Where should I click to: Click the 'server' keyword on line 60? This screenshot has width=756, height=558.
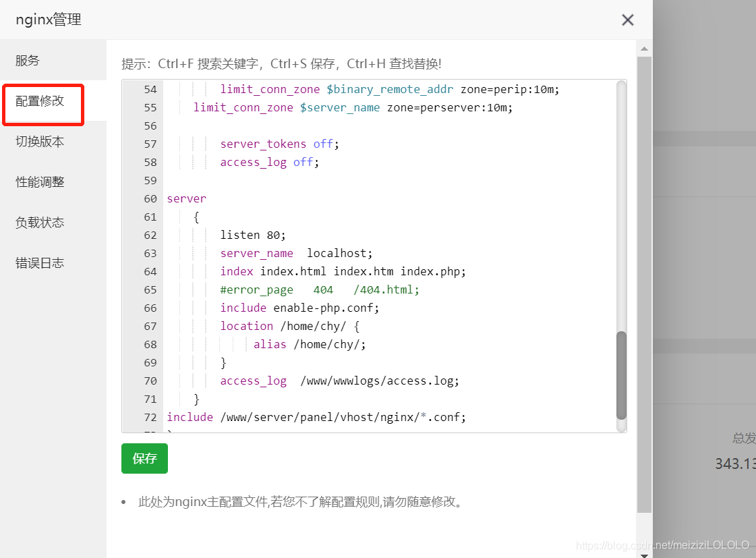[x=187, y=198]
